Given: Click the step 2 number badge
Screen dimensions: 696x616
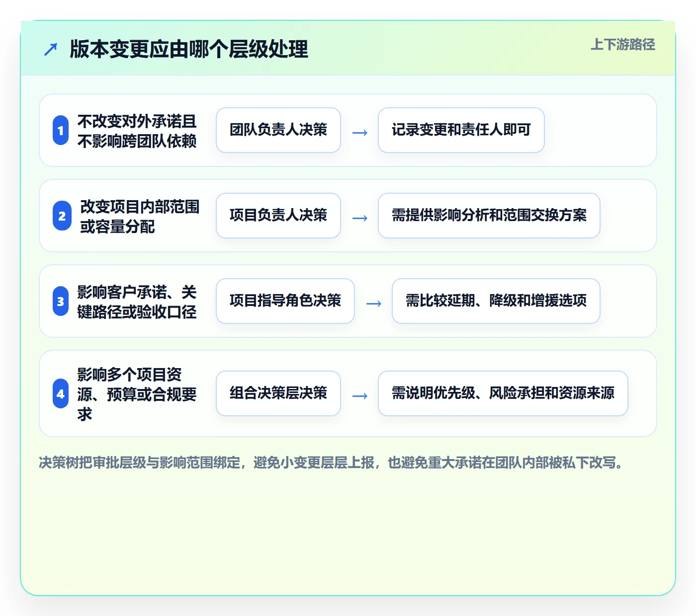Looking at the screenshot, I should (x=62, y=216).
